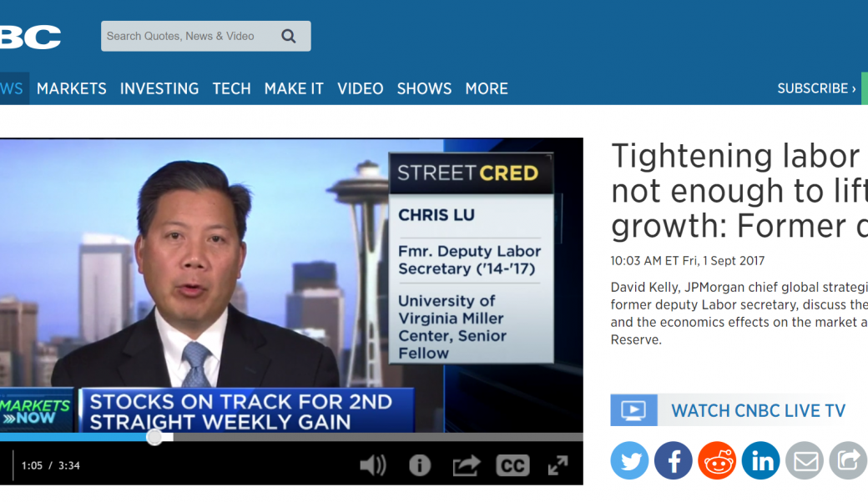Select the MARKETS menu item
This screenshot has width=868, height=502.
click(71, 88)
